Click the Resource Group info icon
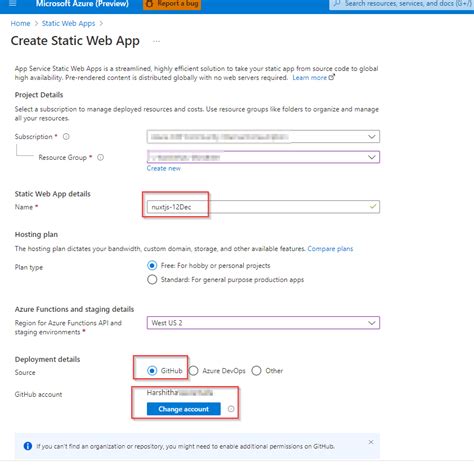The width and height of the screenshot is (474, 466). [x=100, y=157]
